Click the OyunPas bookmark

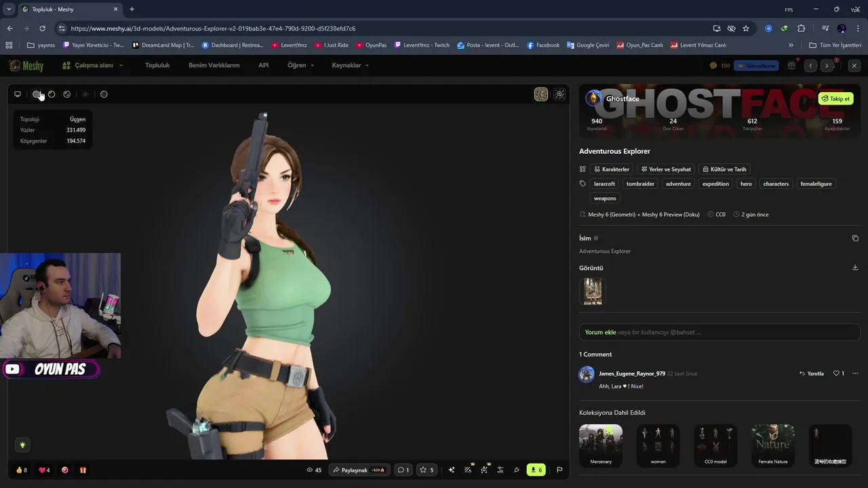pos(371,45)
